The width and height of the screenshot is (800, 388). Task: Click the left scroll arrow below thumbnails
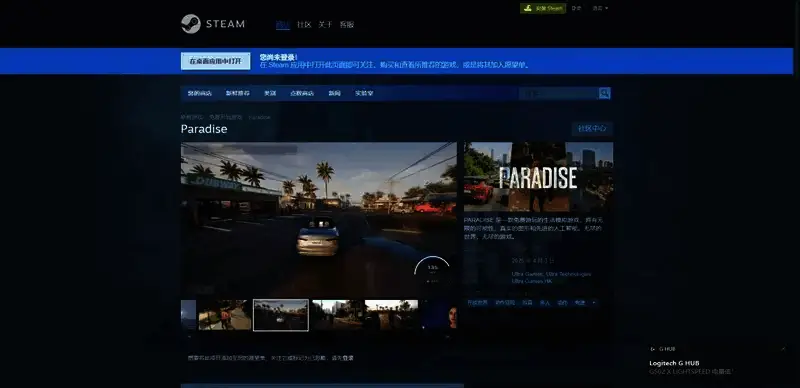click(190, 337)
